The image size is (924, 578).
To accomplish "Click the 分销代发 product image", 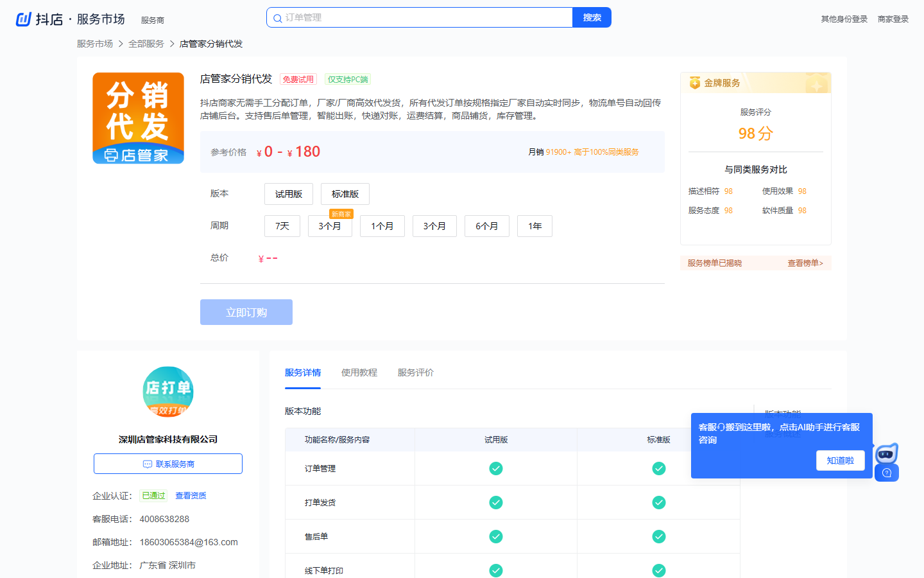I will [138, 118].
